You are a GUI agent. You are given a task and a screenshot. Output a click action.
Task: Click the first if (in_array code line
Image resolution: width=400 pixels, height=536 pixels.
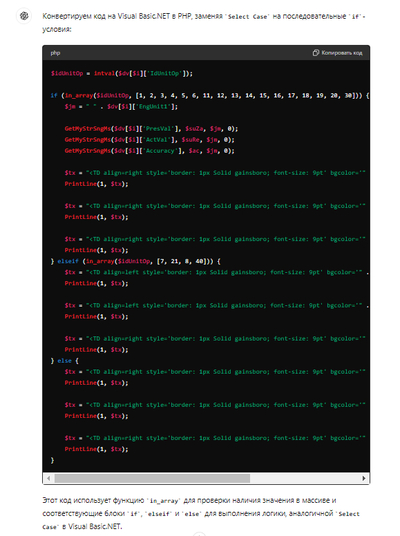click(x=210, y=96)
